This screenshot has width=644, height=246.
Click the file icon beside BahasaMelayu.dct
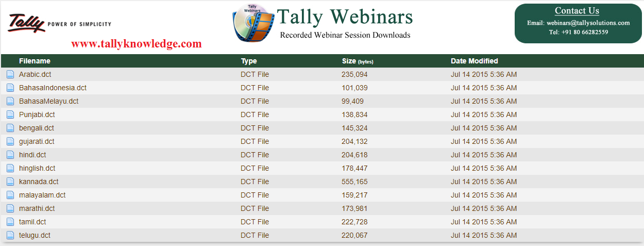pyautogui.click(x=10, y=101)
